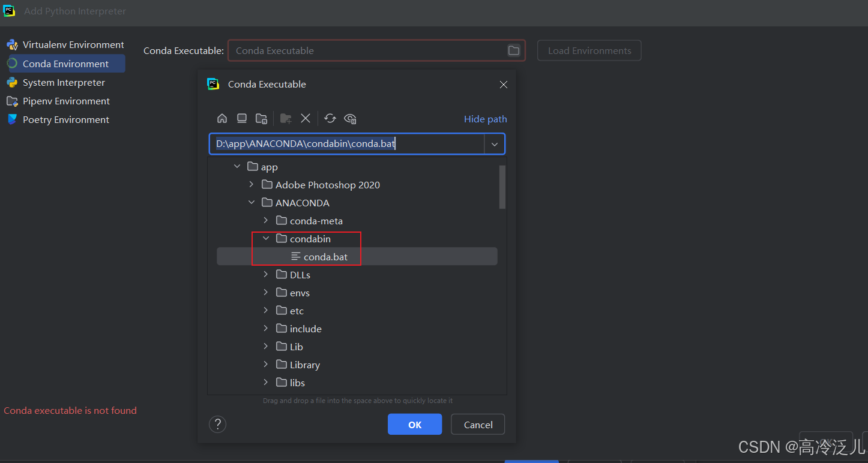This screenshot has height=463, width=868.
Task: Expand the Library folder
Action: pos(266,365)
